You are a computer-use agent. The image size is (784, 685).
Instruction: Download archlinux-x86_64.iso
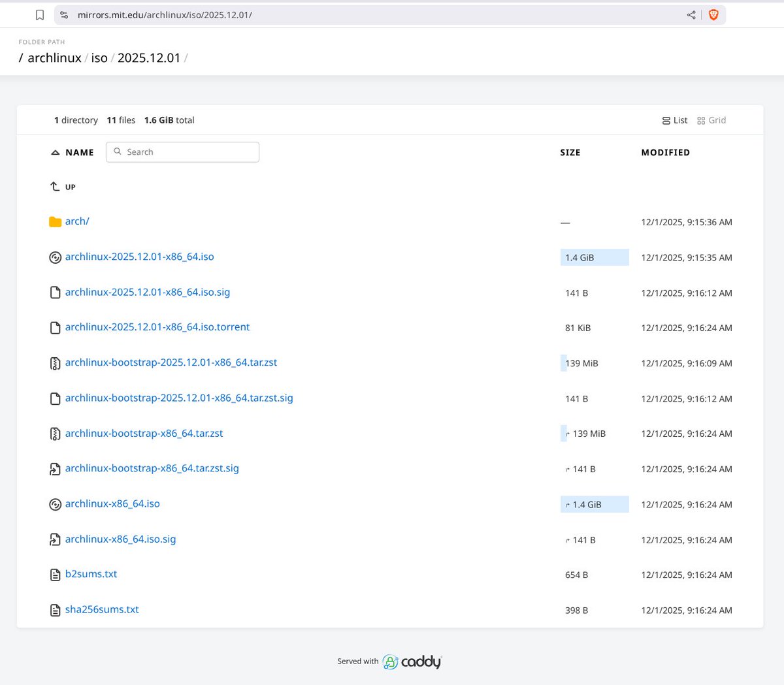click(x=112, y=503)
